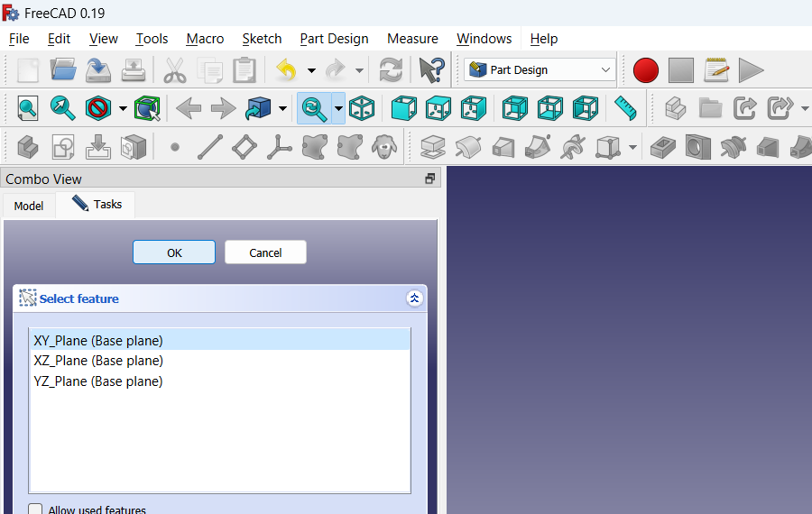Execute macro with the play triangle
Screen dimensions: 812x514
[x=751, y=69]
